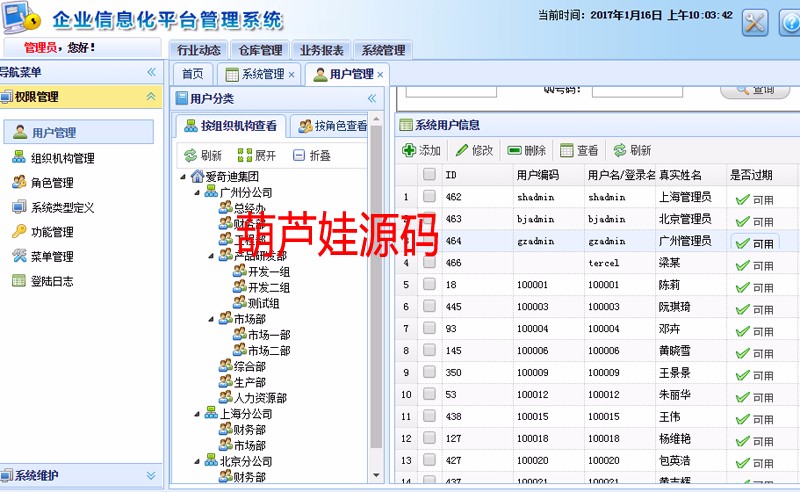Screen dimensions: 800x492
Task: Check the row for 朱丽华
Action: tap(429, 394)
